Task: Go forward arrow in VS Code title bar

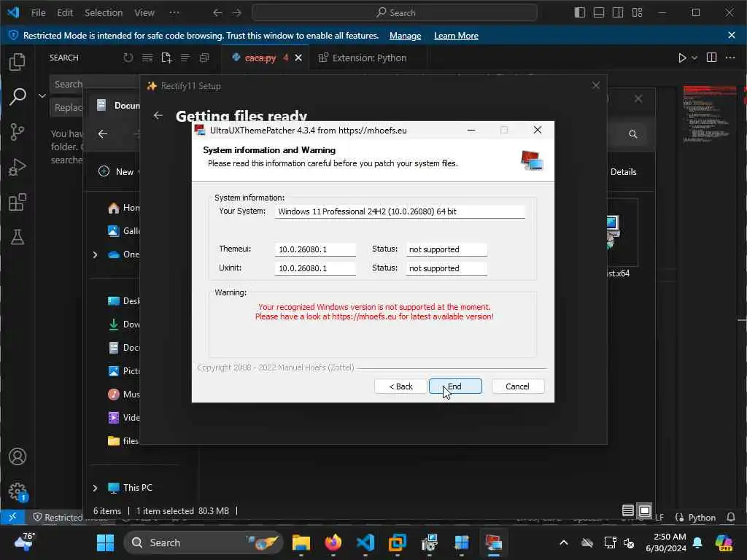Action: [237, 12]
